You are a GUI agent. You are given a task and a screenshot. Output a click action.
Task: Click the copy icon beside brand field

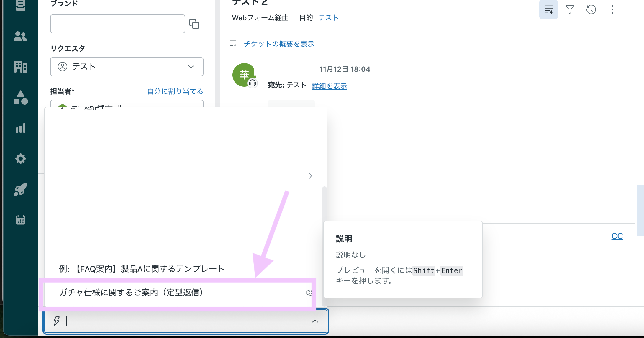point(194,24)
